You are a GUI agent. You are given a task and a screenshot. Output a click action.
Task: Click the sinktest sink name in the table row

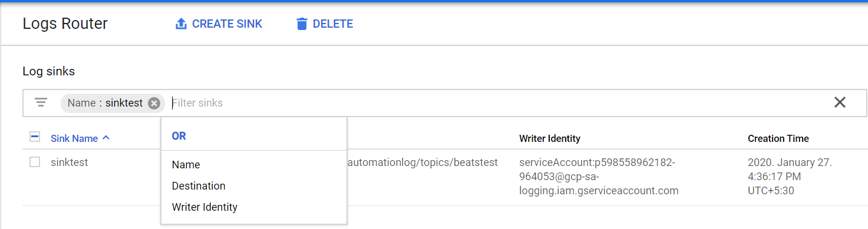(x=70, y=162)
